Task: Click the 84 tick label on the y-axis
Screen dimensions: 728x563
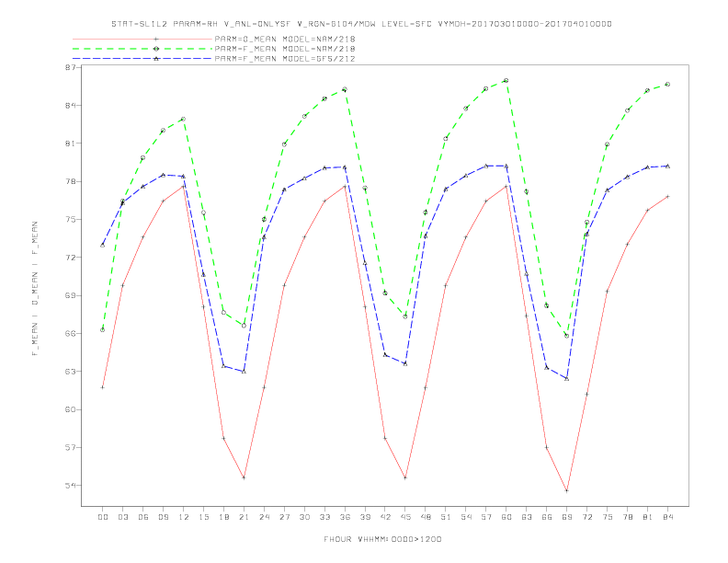Action: [x=70, y=106]
